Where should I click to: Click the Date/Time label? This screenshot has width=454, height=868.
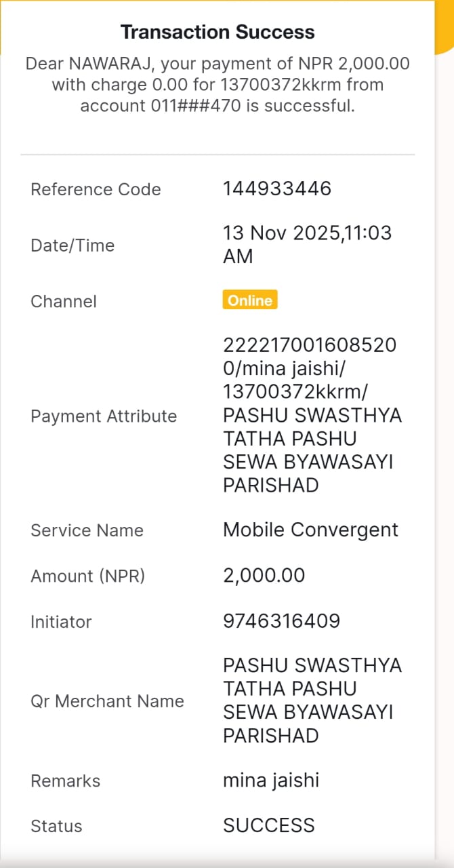click(73, 245)
